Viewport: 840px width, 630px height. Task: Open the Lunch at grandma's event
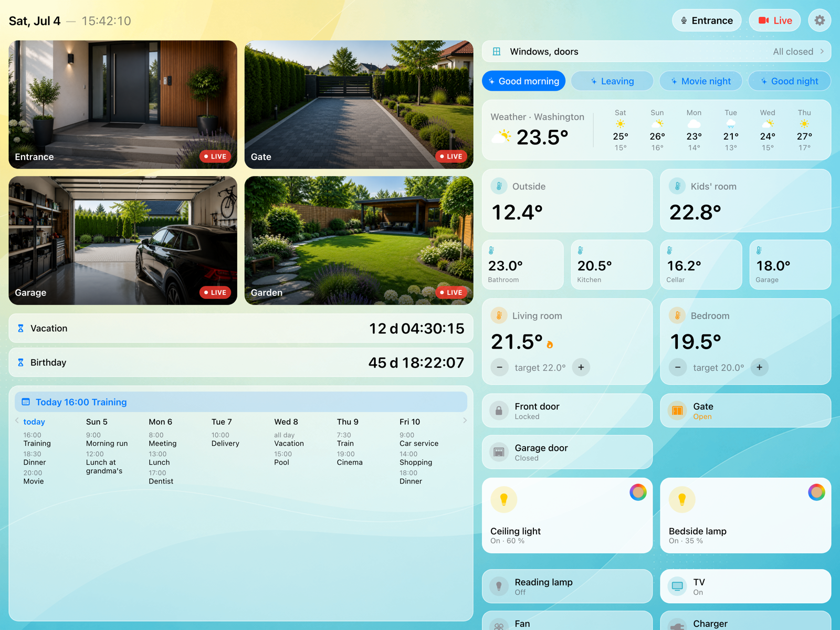(x=104, y=463)
